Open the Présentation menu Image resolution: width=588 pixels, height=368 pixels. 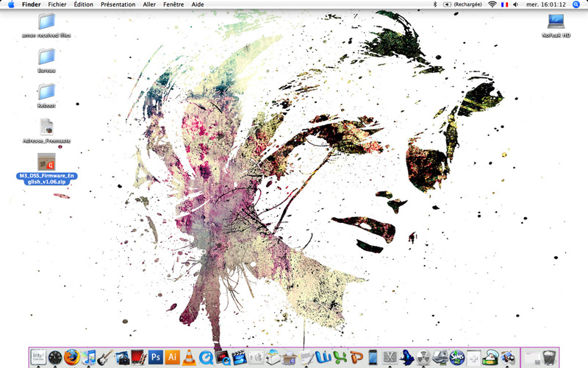pos(118,4)
